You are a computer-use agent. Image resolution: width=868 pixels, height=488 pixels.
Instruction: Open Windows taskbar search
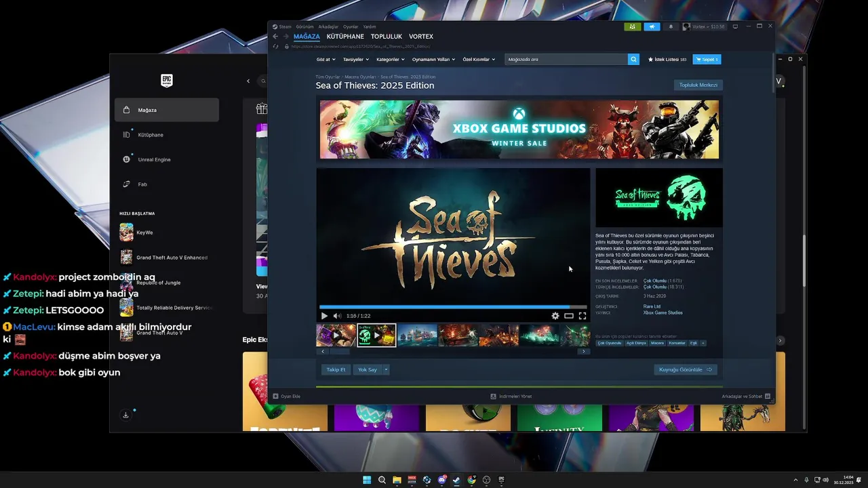tap(382, 480)
